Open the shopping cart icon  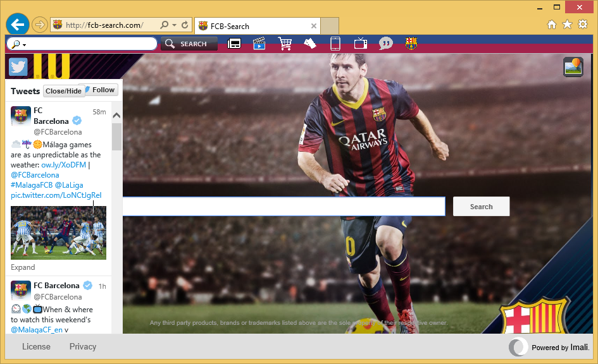[x=285, y=44]
